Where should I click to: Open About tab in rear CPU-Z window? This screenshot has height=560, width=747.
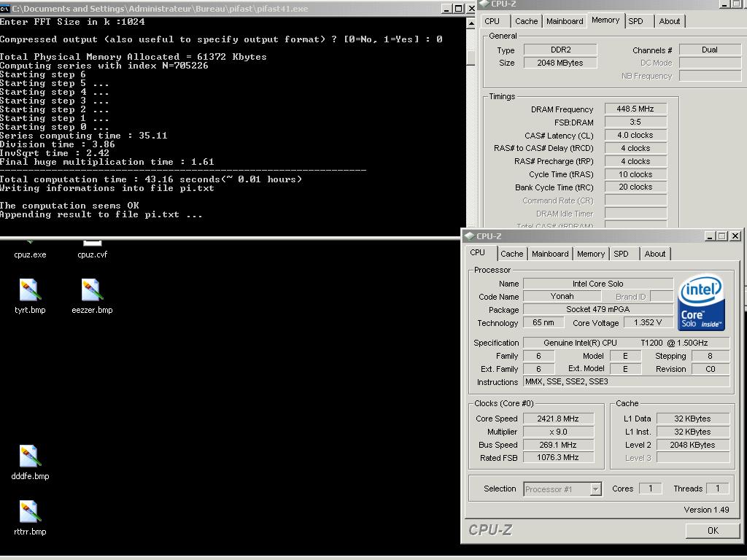coord(670,21)
